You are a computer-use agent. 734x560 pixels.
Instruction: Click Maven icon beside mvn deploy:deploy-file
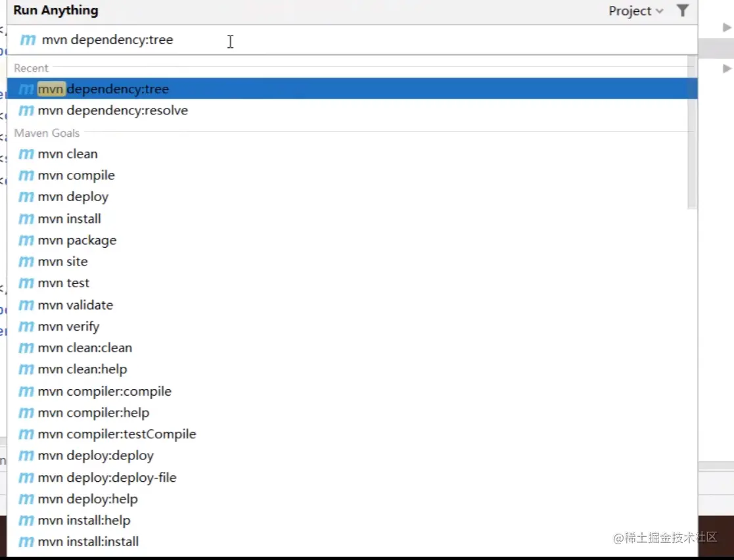(26, 478)
